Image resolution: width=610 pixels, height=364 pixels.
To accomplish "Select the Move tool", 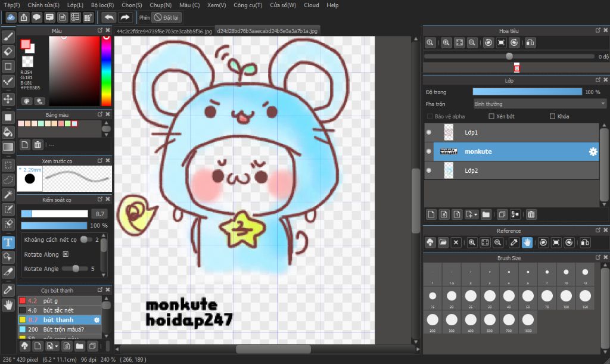I will pyautogui.click(x=8, y=99).
